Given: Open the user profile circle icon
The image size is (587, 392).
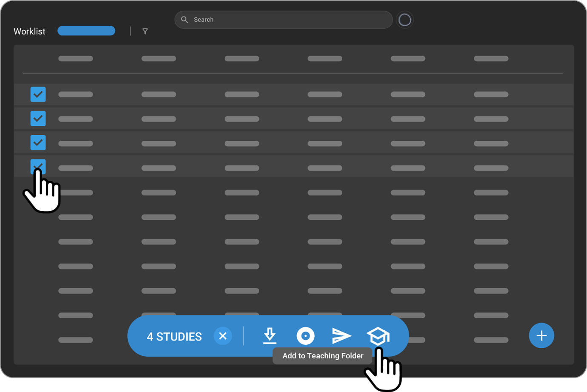Looking at the screenshot, I should 405,20.
